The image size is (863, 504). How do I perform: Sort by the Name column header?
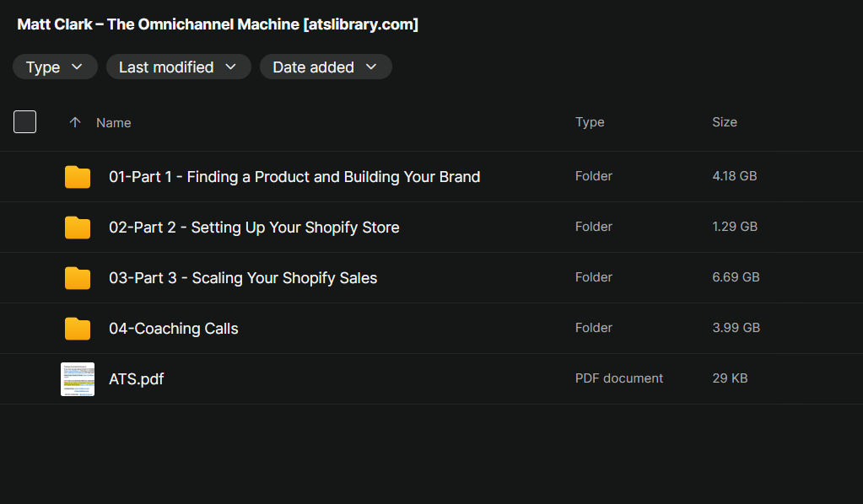(x=113, y=123)
